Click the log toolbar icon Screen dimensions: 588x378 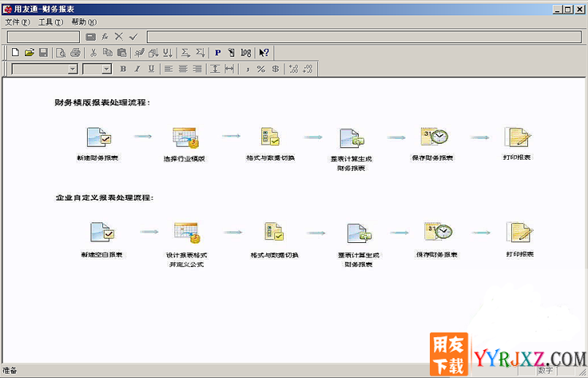(x=245, y=53)
